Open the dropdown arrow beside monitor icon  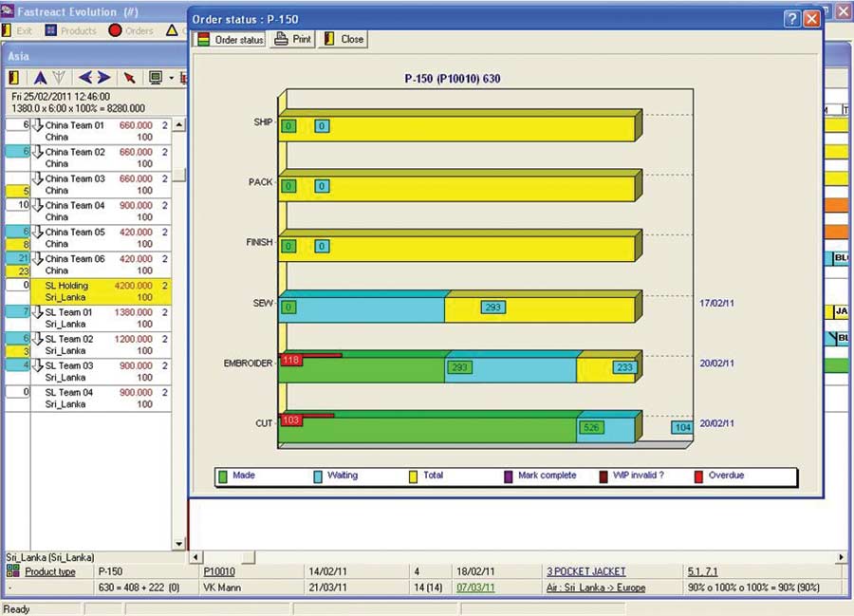[171, 78]
